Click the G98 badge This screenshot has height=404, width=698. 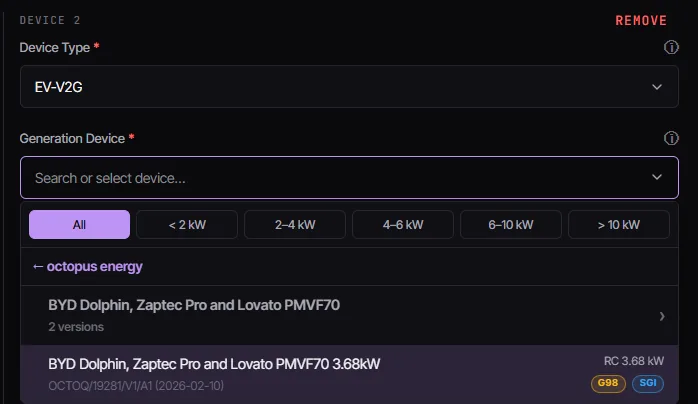(x=608, y=383)
